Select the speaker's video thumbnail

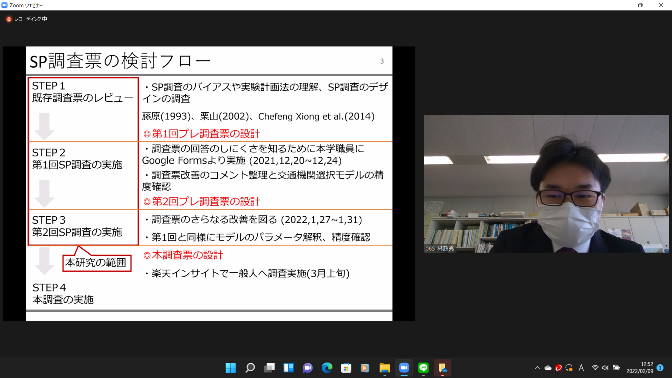[x=546, y=183]
